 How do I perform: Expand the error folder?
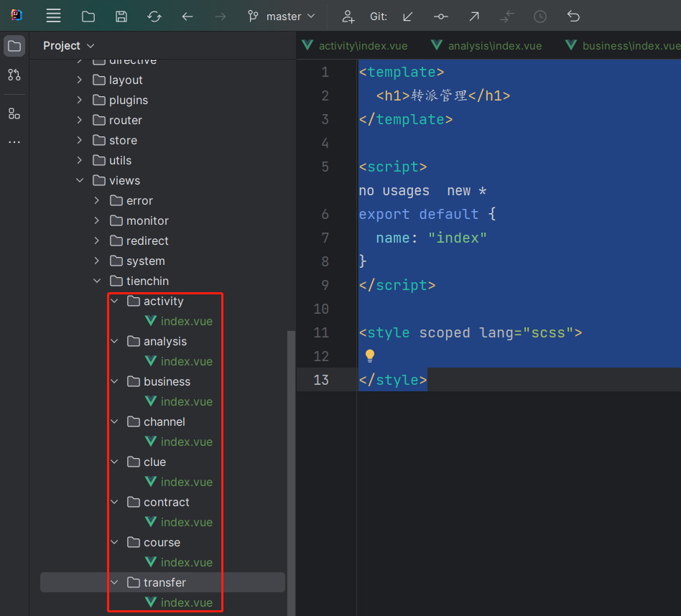[x=96, y=200]
